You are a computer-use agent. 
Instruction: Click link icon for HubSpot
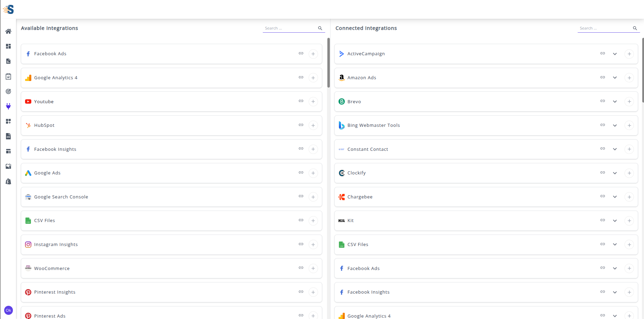pos(301,125)
